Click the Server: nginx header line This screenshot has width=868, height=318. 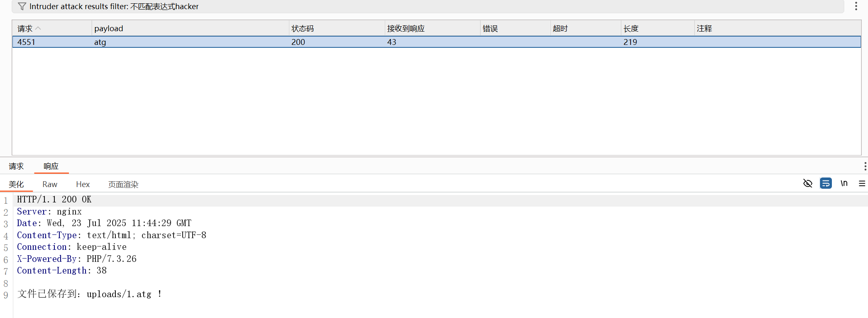tap(49, 212)
